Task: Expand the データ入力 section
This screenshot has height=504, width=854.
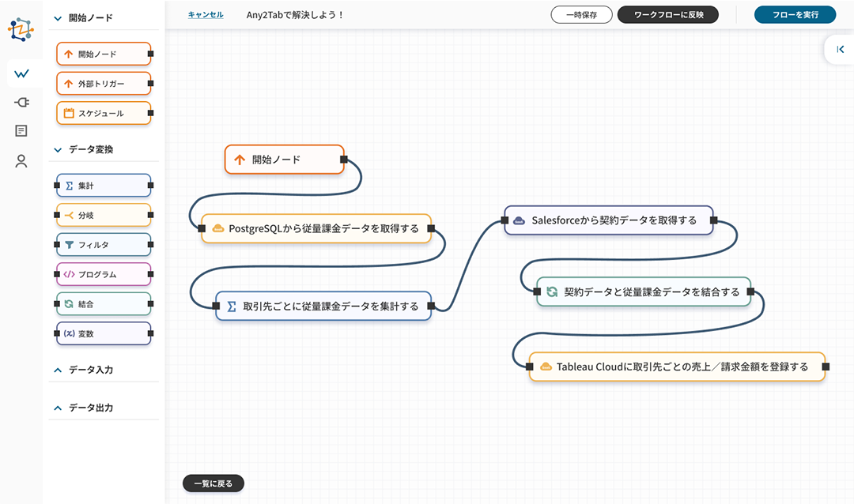Action: pyautogui.click(x=58, y=370)
